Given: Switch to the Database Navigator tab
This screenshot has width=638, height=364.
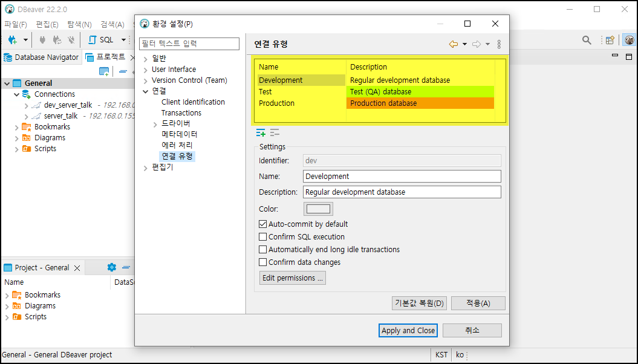Looking at the screenshot, I should coord(42,57).
